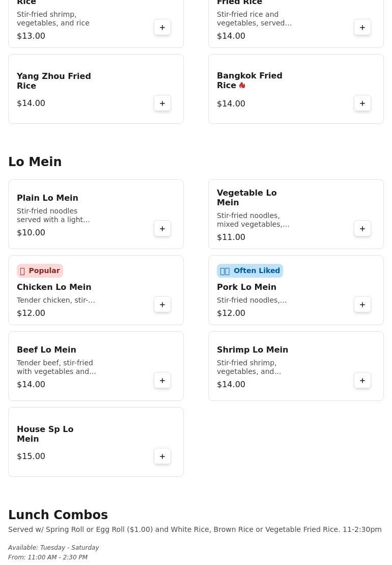
Task: View House Sp Lo Mein details
Action: [45, 434]
